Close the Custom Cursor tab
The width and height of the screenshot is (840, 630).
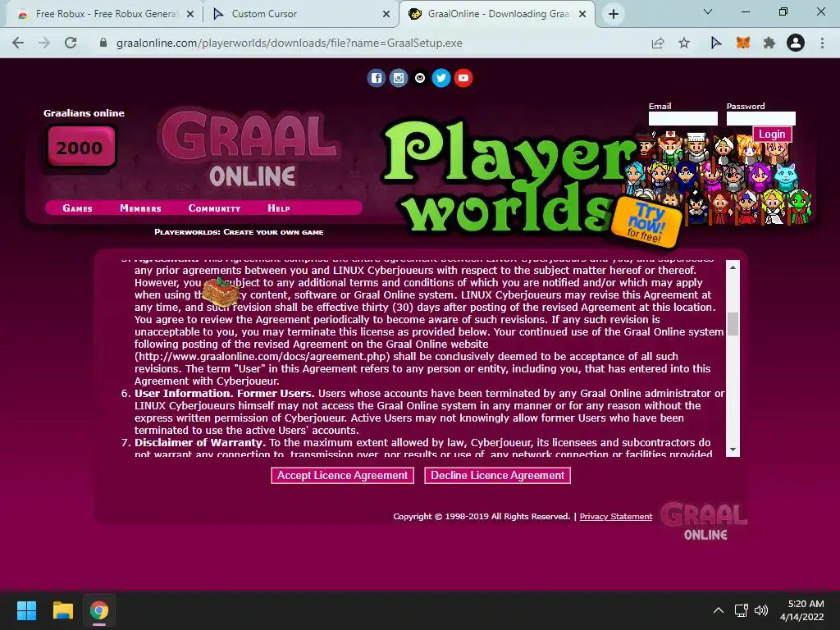[386, 14]
